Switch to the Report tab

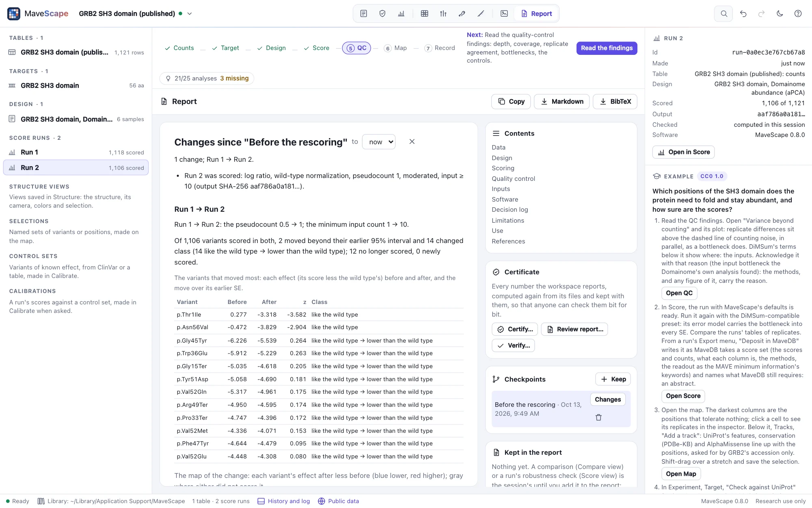tap(536, 13)
